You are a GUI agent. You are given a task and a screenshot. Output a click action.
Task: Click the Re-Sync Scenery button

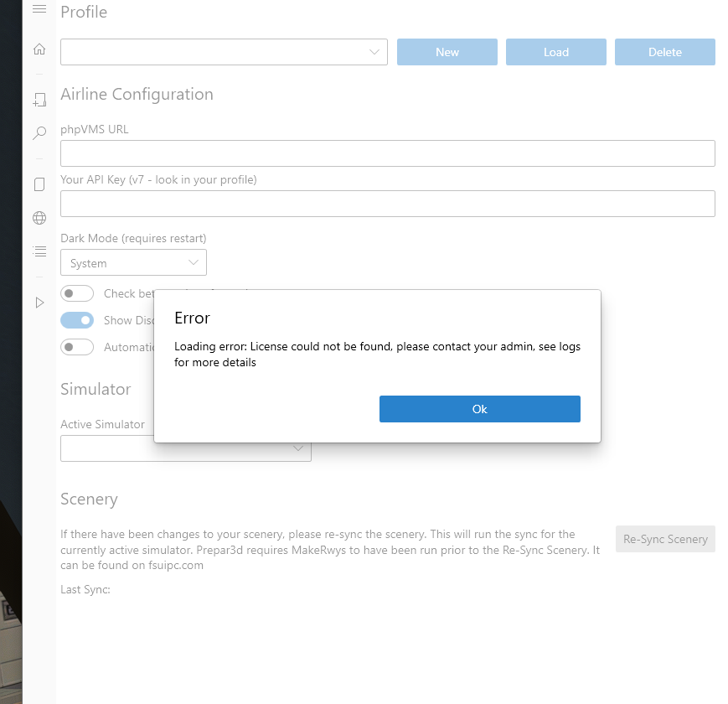point(664,539)
